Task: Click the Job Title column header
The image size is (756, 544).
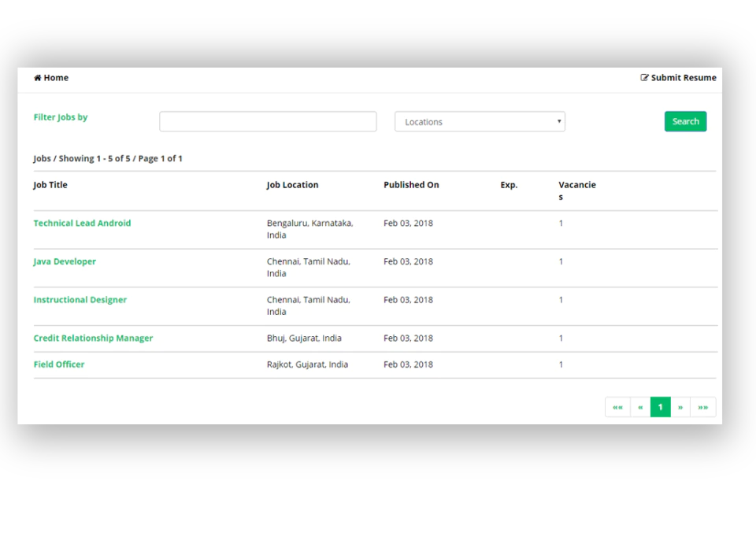Action: coord(50,185)
